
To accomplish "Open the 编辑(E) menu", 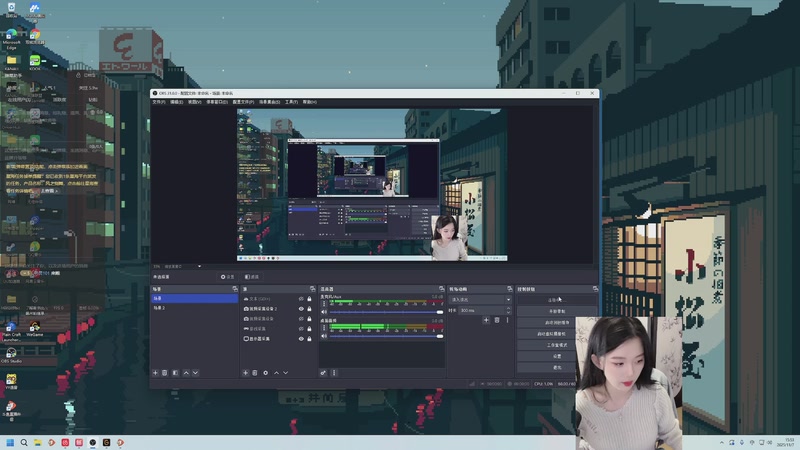I will (177, 102).
